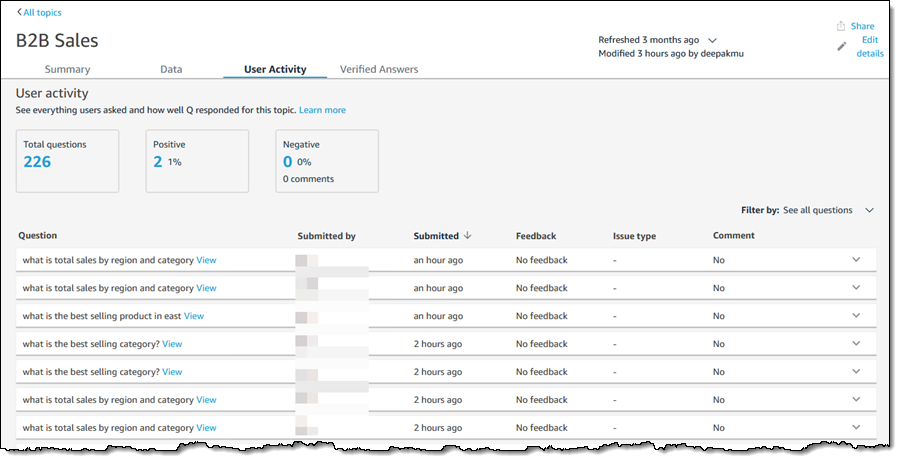
Task: Open the Filter by See all questions dropdown
Action: [x=808, y=210]
